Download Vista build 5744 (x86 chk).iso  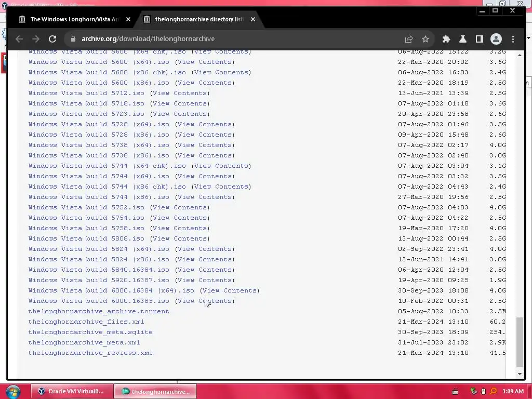[x=107, y=187]
